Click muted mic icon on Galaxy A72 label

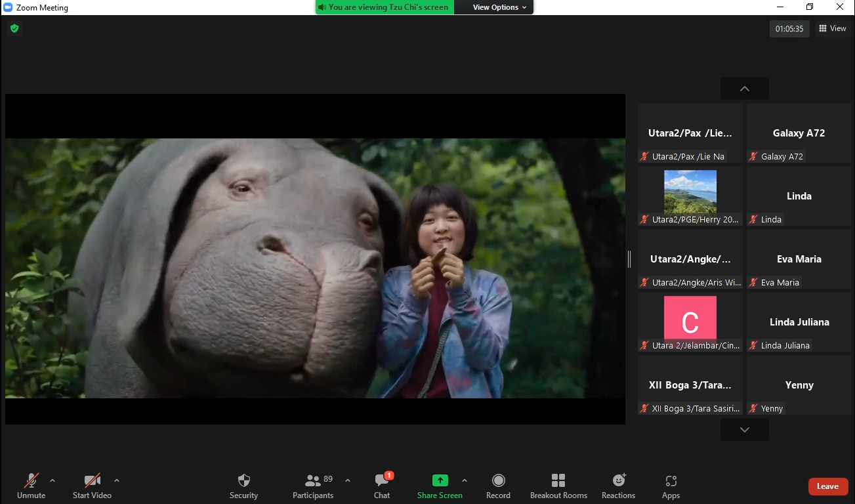(x=754, y=157)
